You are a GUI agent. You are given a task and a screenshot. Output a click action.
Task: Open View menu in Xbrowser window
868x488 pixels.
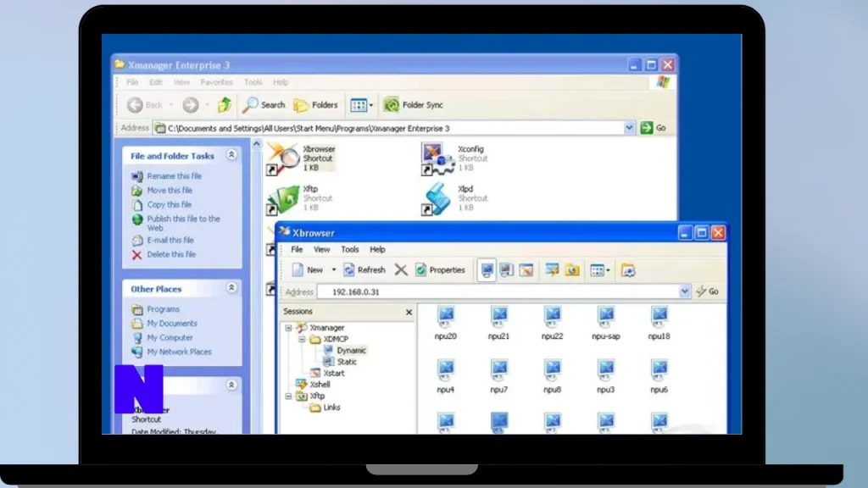(321, 250)
